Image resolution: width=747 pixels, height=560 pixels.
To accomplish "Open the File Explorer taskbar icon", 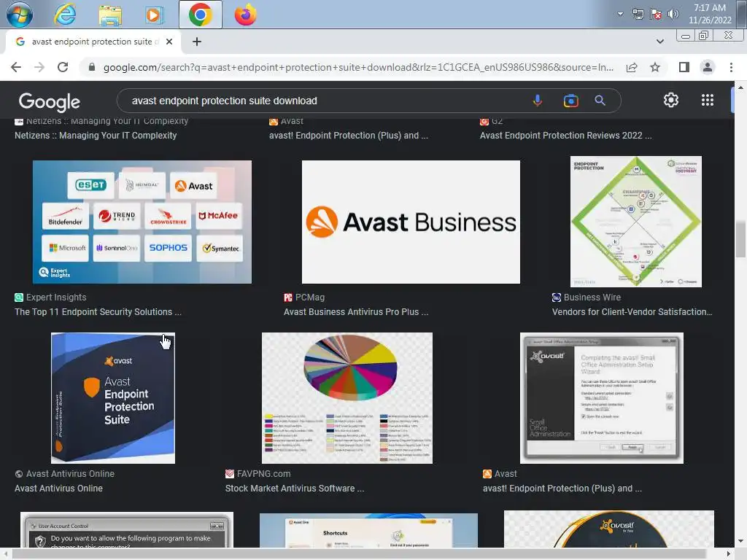I will (110, 15).
